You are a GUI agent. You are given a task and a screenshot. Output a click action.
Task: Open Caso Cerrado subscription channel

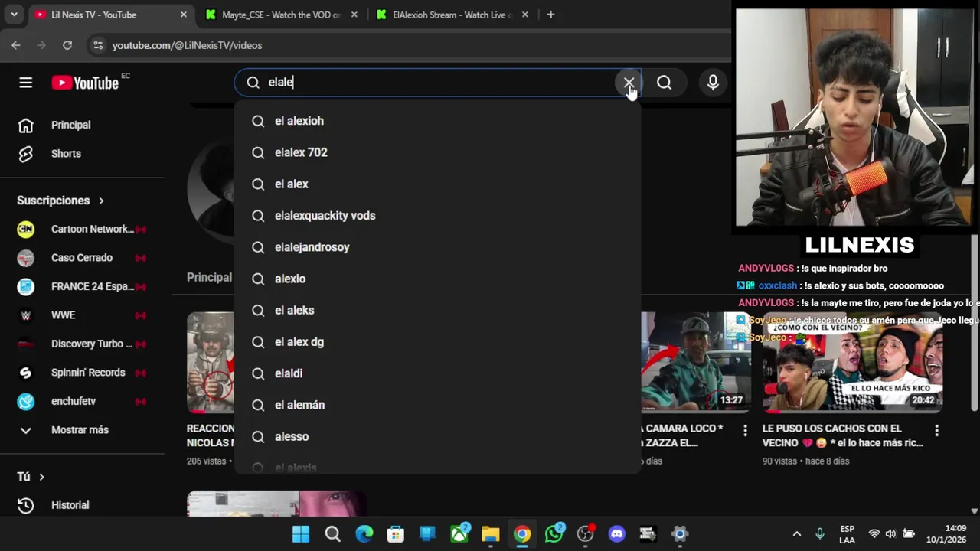(82, 258)
